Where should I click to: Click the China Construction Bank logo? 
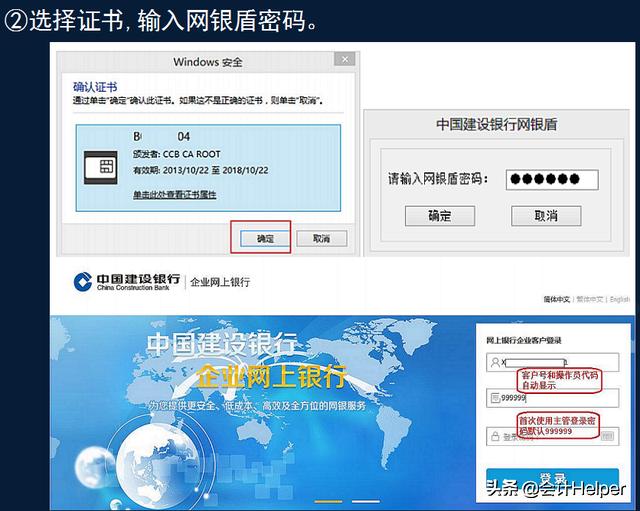pos(127,282)
